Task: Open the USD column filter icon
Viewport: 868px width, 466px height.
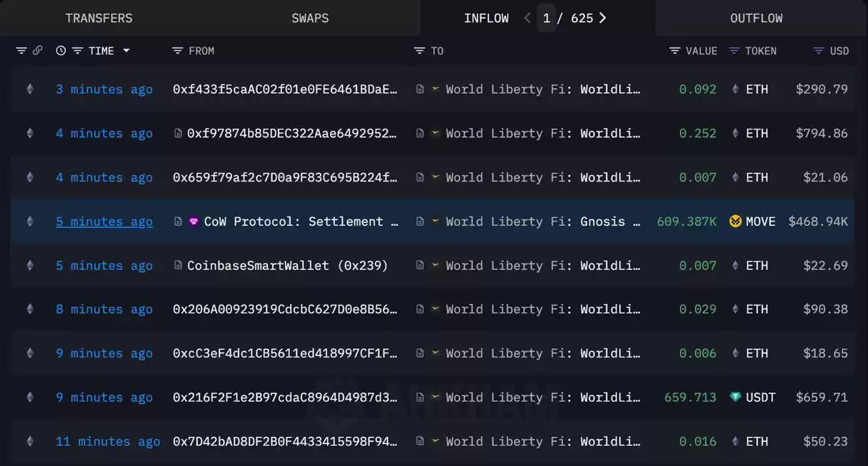Action: tap(819, 51)
